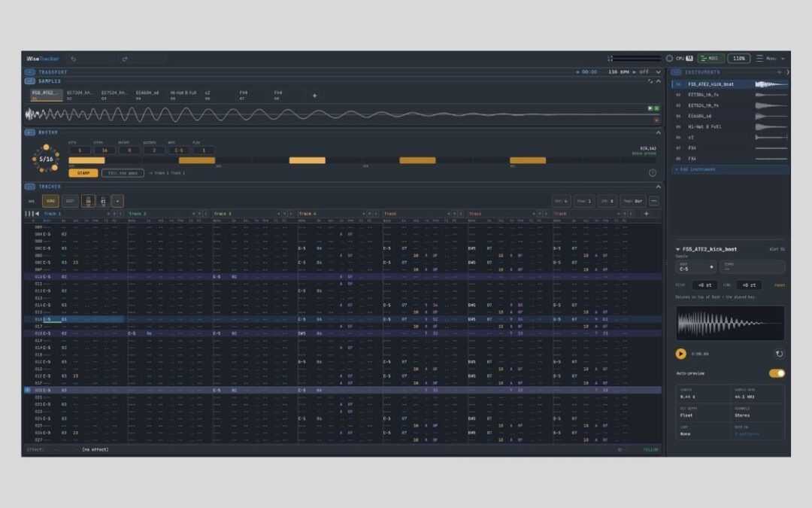Open the hamburger Menu

pos(770,59)
